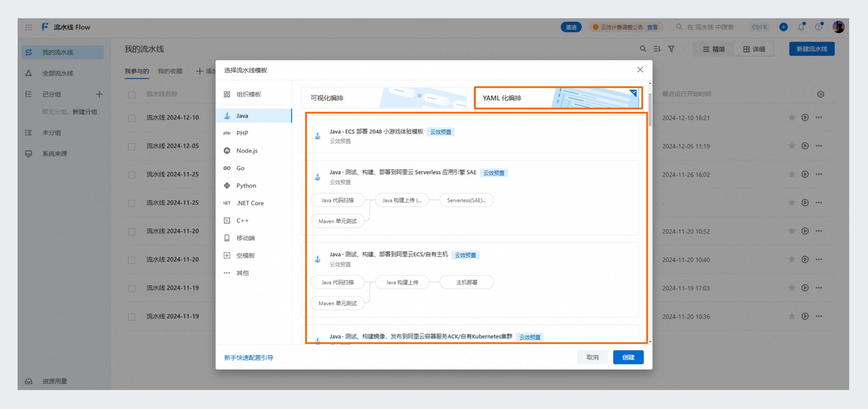
Task: Focus the 在流水线中搜索 search field
Action: 722,27
